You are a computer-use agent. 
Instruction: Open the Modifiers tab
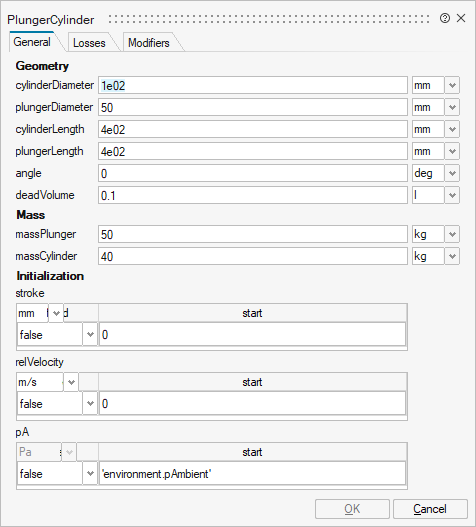tap(149, 43)
